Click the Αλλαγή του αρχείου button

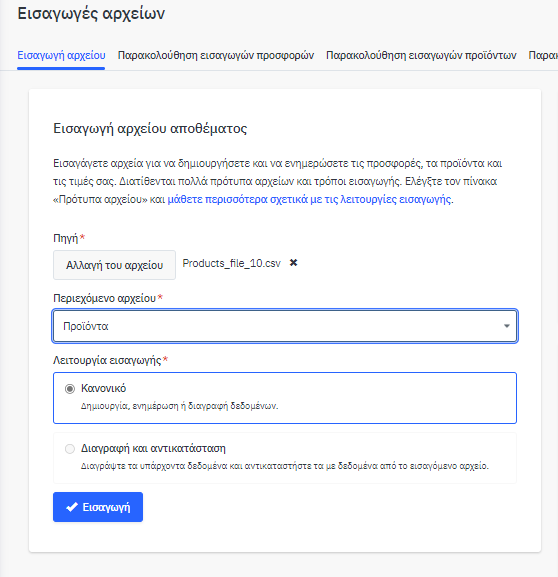pos(114,265)
